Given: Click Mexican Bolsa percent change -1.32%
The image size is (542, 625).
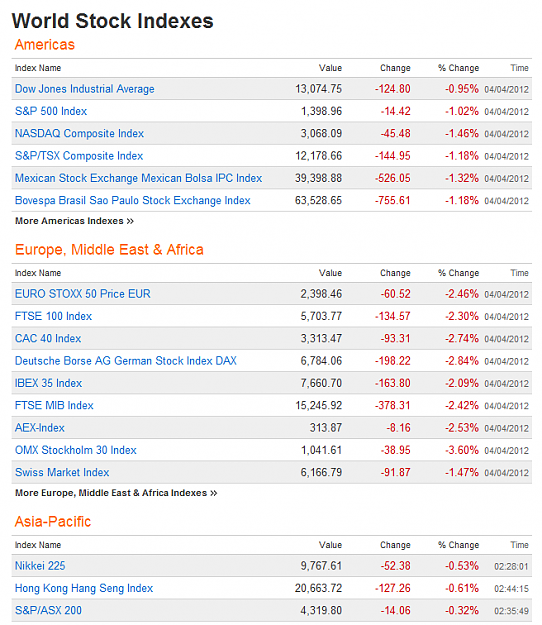Looking at the screenshot, I should tap(462, 178).
